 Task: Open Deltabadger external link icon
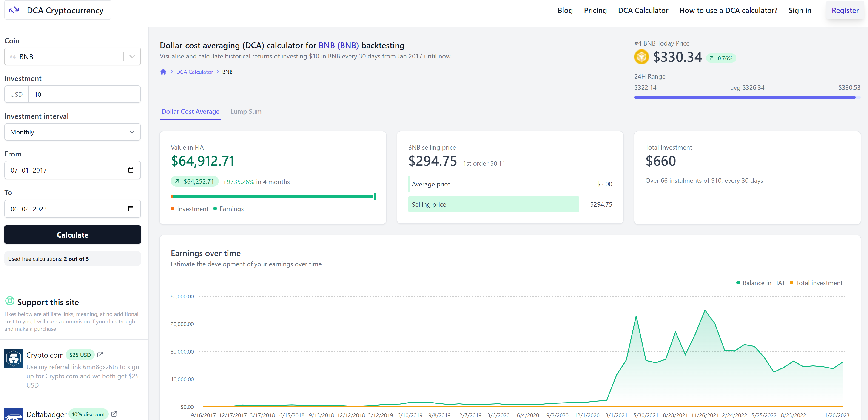click(x=114, y=414)
